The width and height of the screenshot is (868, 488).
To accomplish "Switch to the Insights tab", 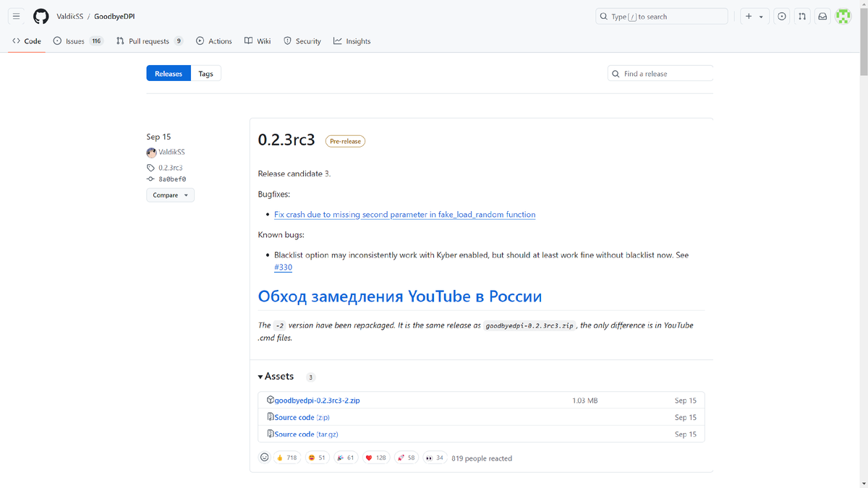I will pyautogui.click(x=352, y=41).
